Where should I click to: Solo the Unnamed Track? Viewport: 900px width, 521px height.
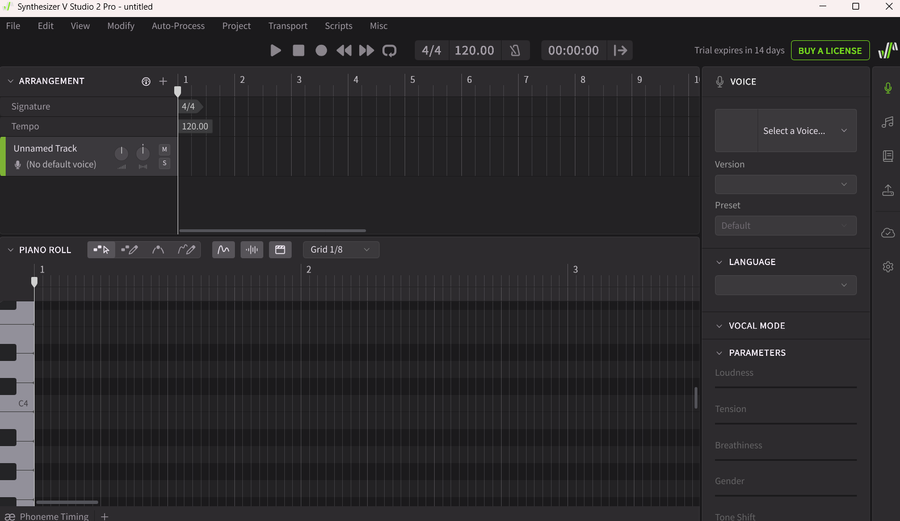coord(164,164)
